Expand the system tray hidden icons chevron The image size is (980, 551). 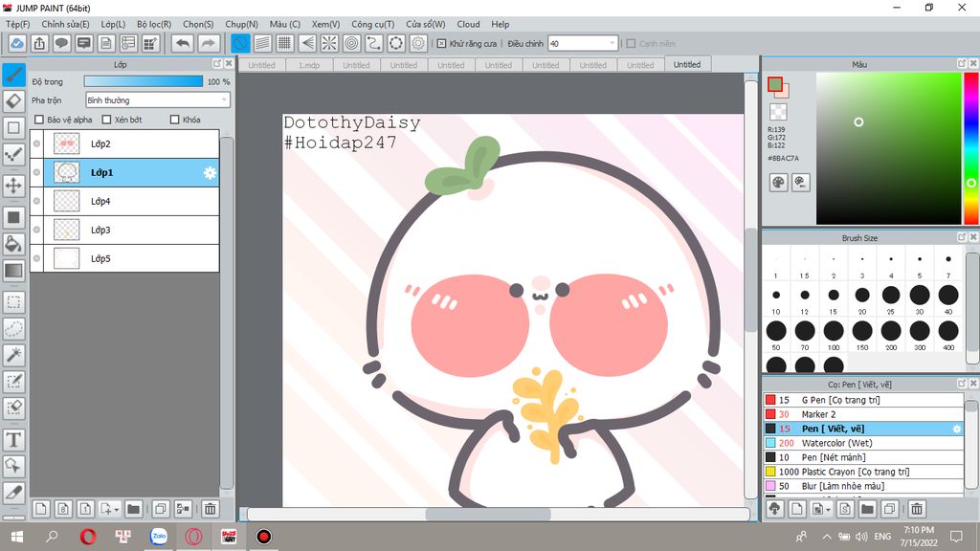826,537
